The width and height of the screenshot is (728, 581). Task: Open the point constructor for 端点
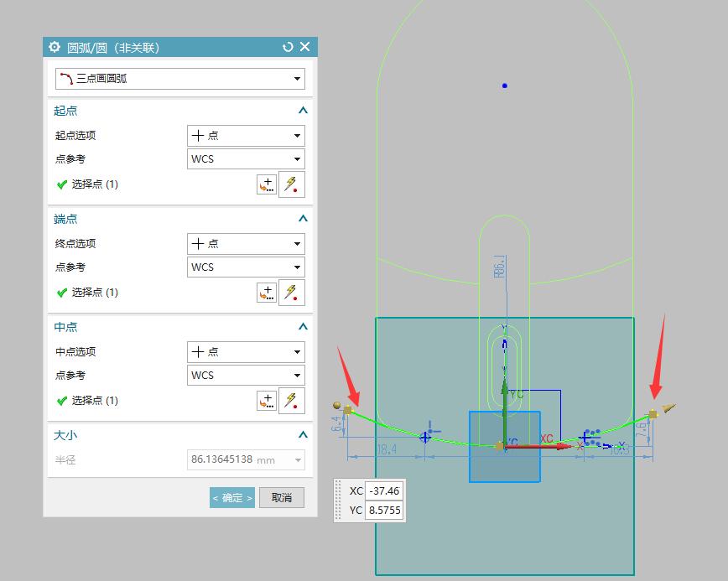click(x=267, y=292)
